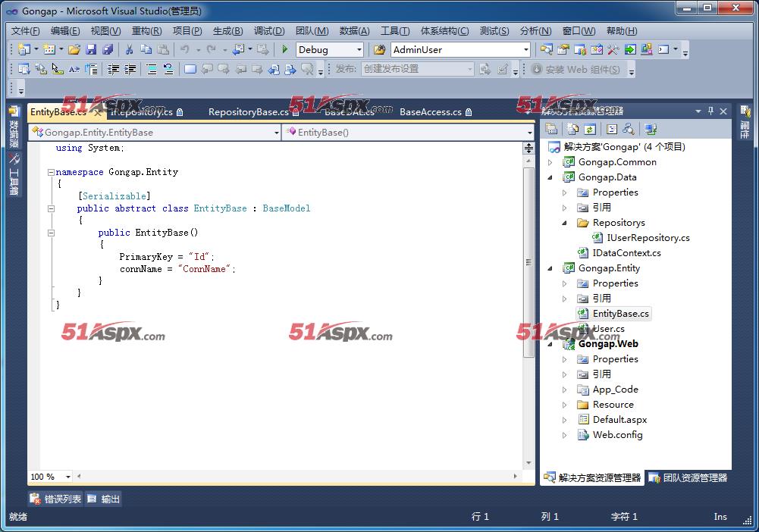Screen dimensions: 759x532
Task: Click the Display Object Member List icon
Action: [x=24, y=69]
